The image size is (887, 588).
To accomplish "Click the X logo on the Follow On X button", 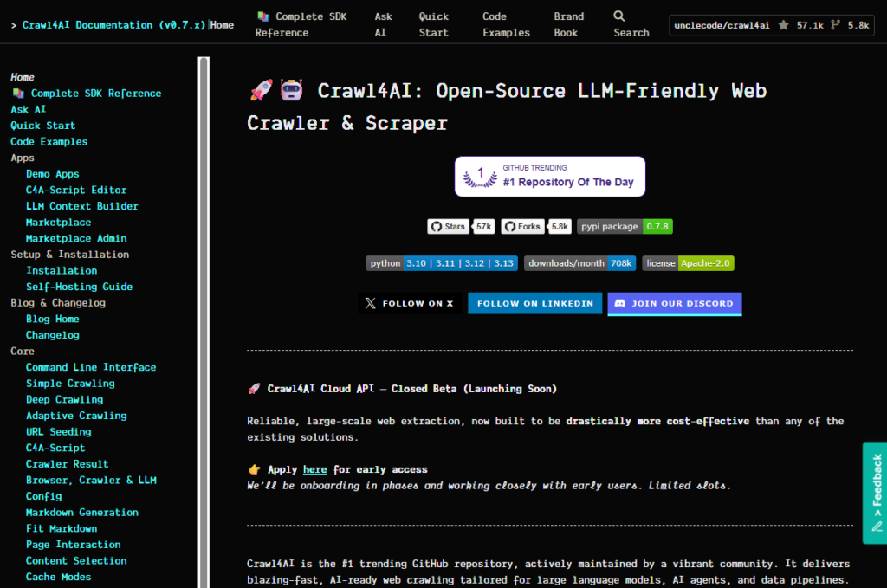I will pos(369,303).
